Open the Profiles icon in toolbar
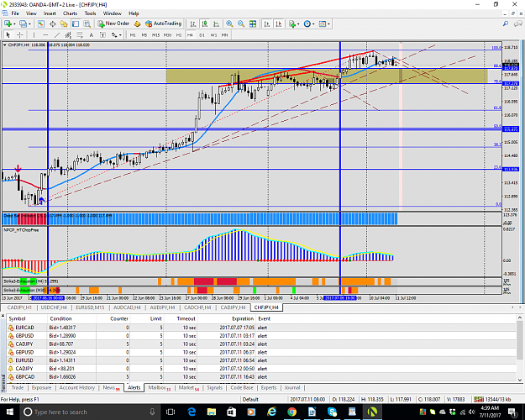The image size is (525, 420). coord(24,24)
